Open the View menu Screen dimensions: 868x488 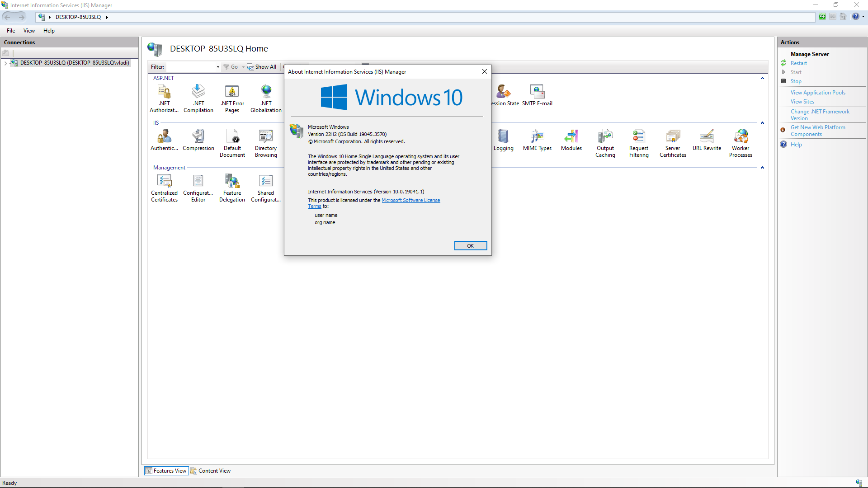click(29, 31)
